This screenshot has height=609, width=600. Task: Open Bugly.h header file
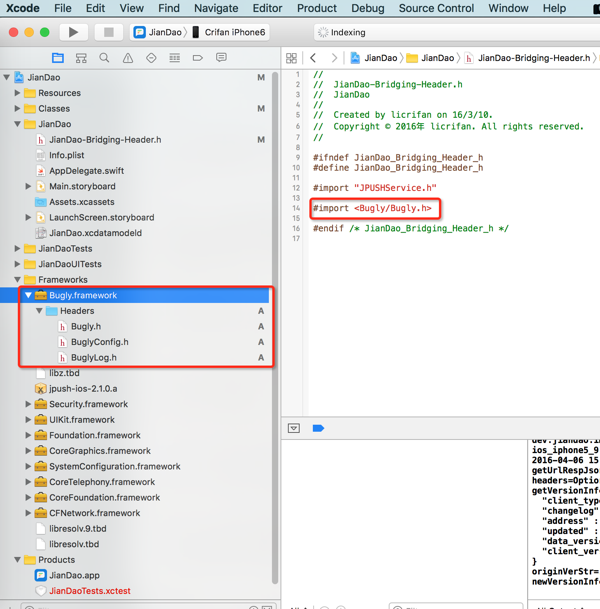[x=86, y=326]
